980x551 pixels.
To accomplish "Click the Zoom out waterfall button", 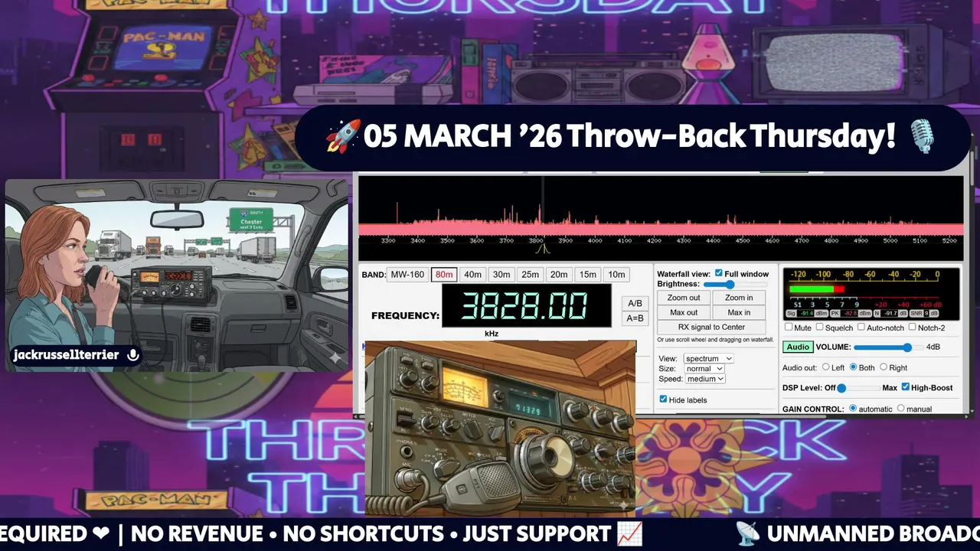I will 684,298.
